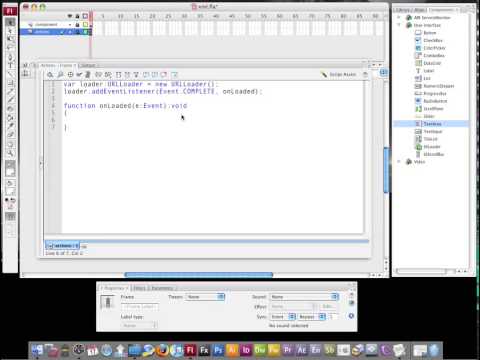Click the Debug options icon
Viewport: 480px width, 360px height.
click(108, 75)
